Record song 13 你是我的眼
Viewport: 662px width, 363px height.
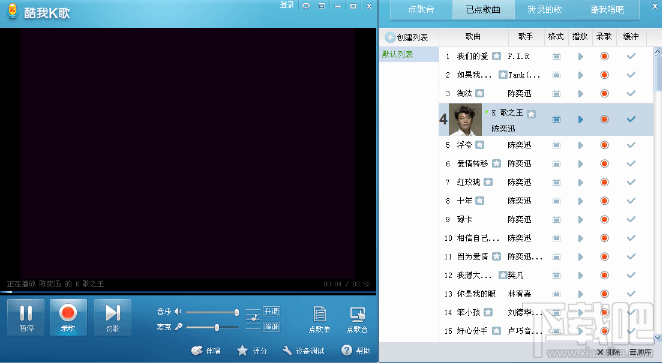click(605, 294)
